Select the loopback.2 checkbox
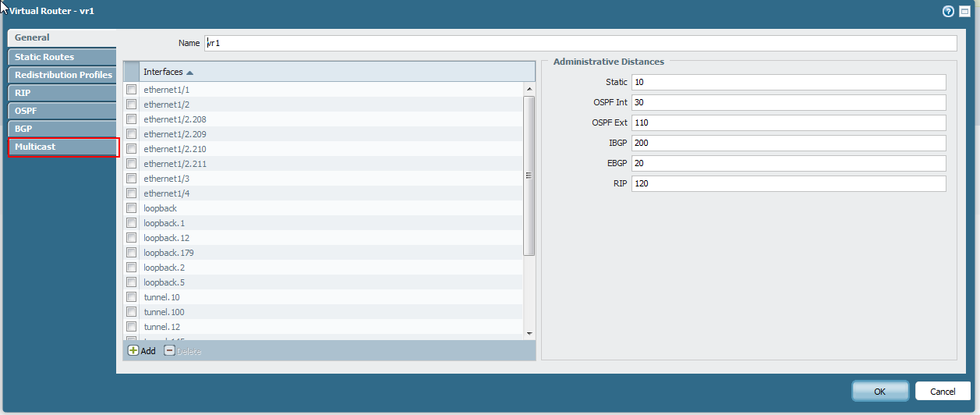Screen dimensions: 980x415 pos(131,268)
